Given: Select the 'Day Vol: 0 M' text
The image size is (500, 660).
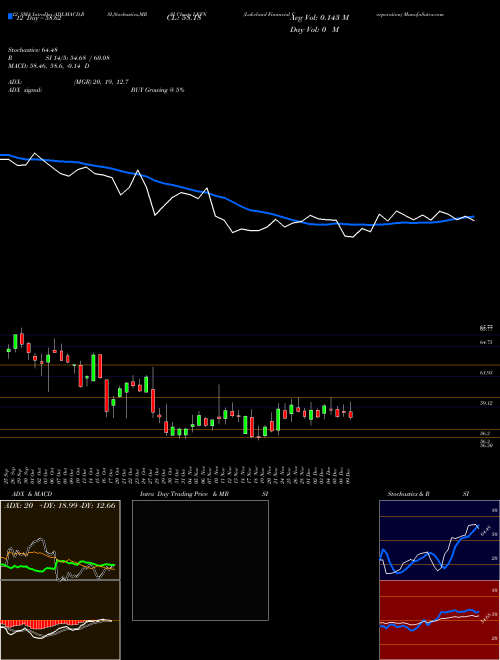Looking at the screenshot, I should (314, 30).
